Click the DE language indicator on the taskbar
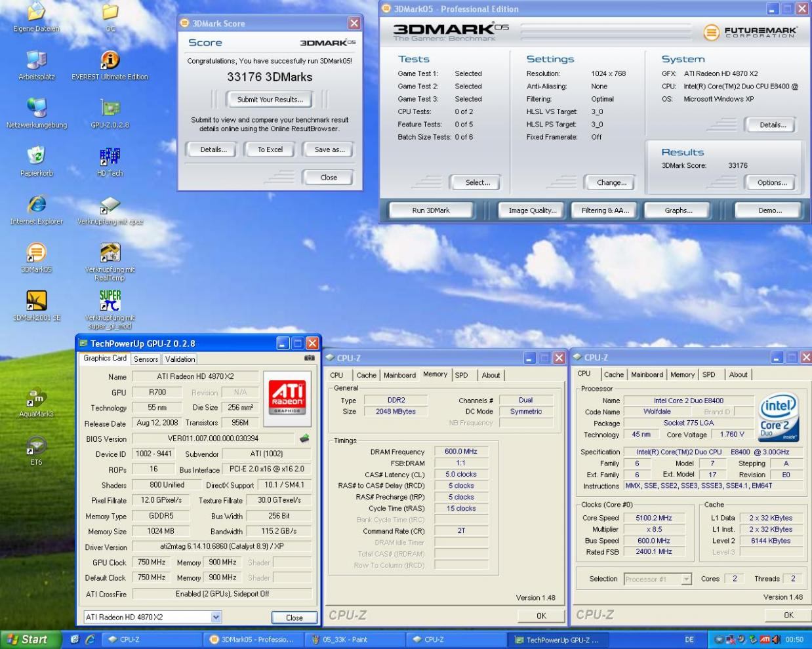This screenshot has height=649, width=812. coord(689,640)
